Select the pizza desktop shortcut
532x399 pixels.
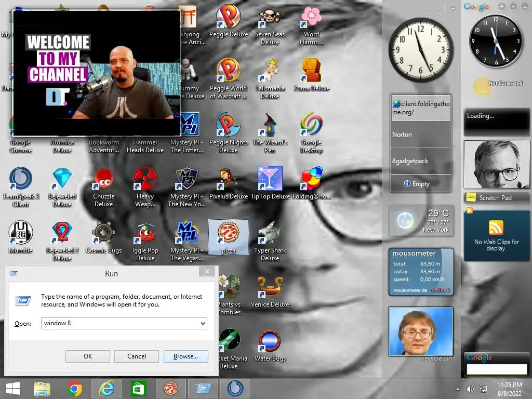coord(229,236)
